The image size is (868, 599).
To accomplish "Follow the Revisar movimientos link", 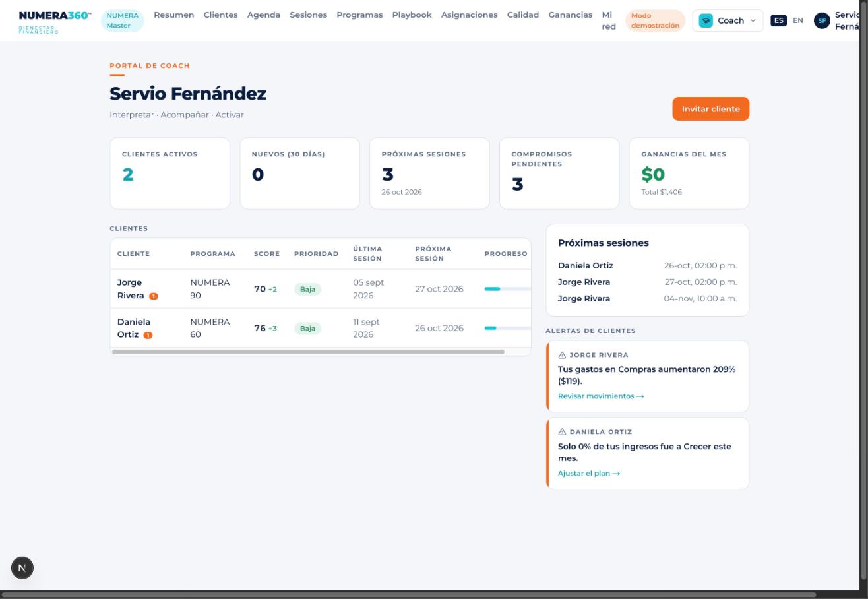I will point(601,396).
